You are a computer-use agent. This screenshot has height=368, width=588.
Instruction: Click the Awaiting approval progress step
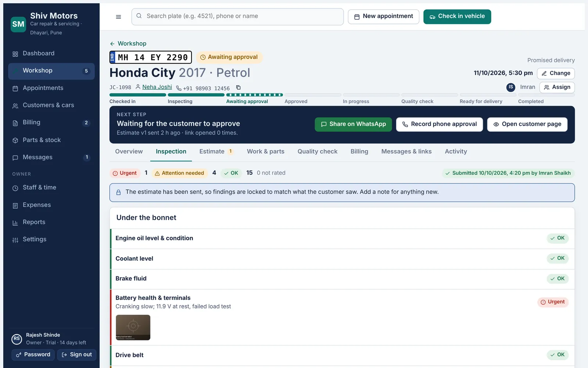254,99
